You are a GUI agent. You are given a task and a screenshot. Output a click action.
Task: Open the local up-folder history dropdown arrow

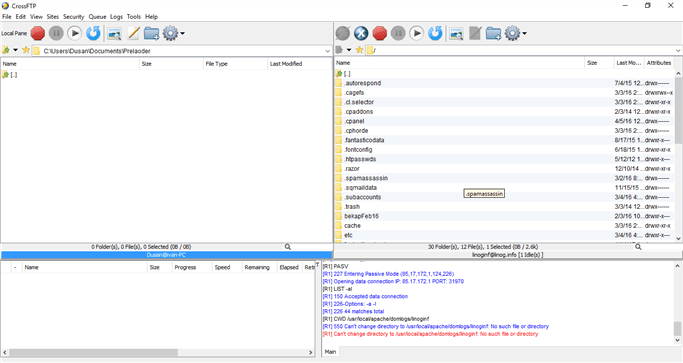[x=15, y=50]
